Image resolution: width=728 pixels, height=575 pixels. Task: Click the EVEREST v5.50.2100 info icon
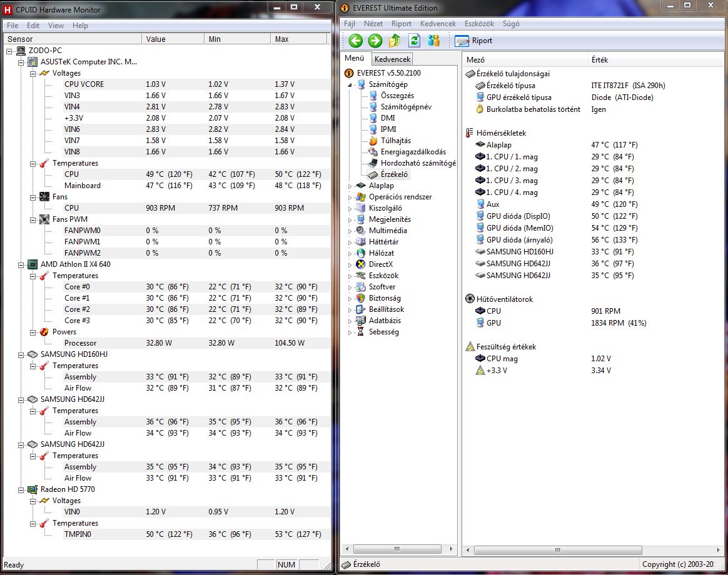tap(349, 73)
